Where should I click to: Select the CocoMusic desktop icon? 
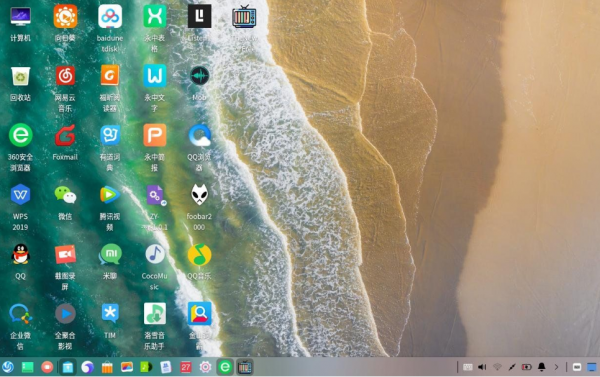point(155,254)
